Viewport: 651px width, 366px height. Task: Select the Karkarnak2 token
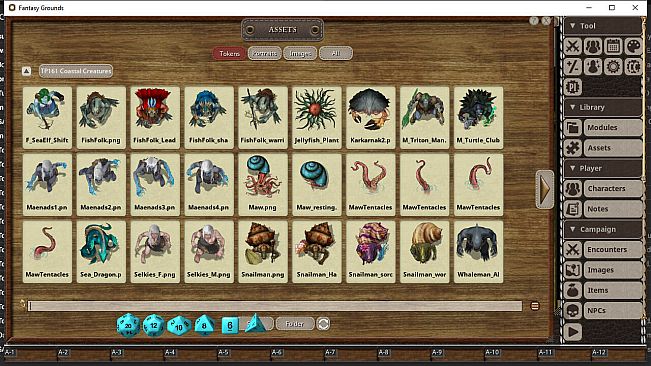point(370,117)
